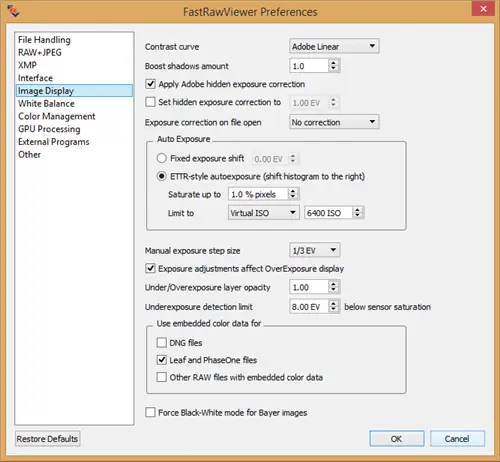Viewport: 500px width, 462px height.
Task: Enable Set hidden exposure correction to checkbox
Action: click(150, 102)
